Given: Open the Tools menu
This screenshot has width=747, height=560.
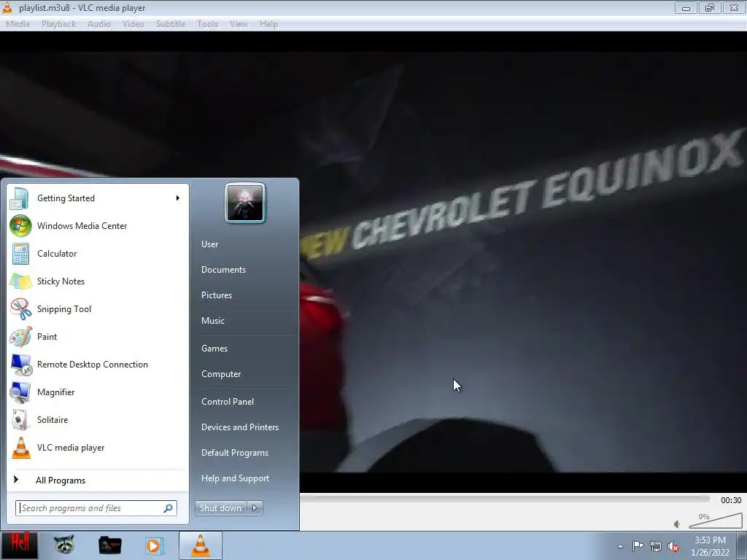Looking at the screenshot, I should (x=208, y=24).
